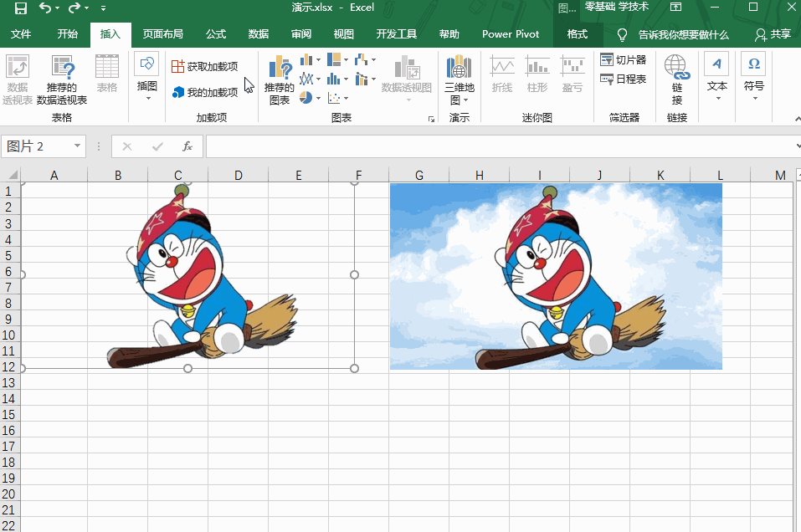Image resolution: width=801 pixels, height=532 pixels.
Task: Open the ribbon display options button
Action: (675, 8)
